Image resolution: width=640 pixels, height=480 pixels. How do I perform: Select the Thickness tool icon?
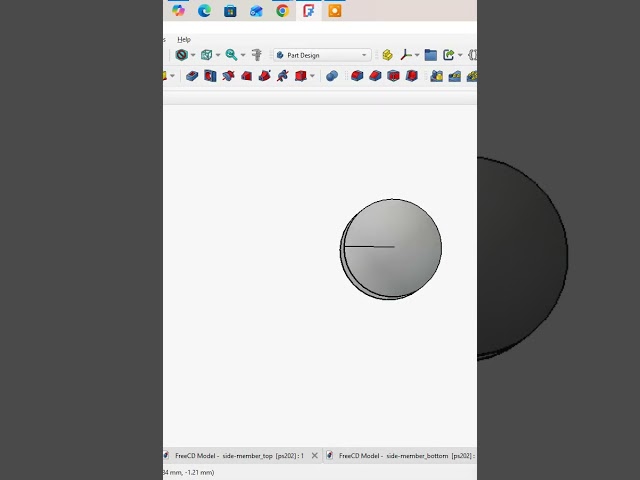(411, 76)
